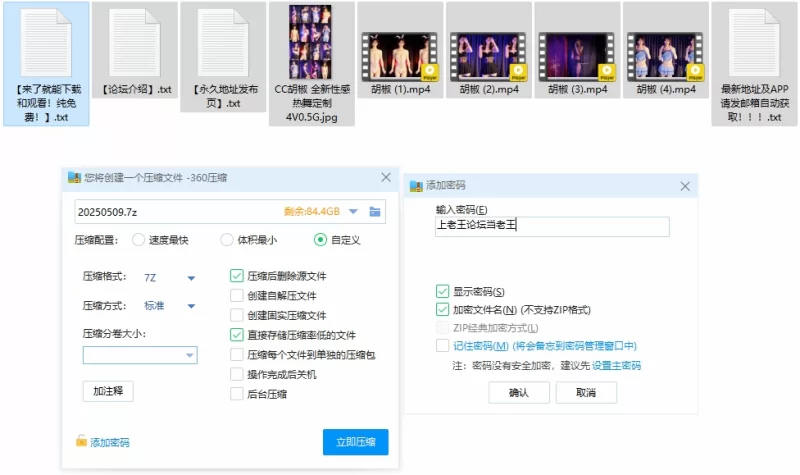
Task: Click the 添加密码 dialog title icon
Action: click(416, 186)
